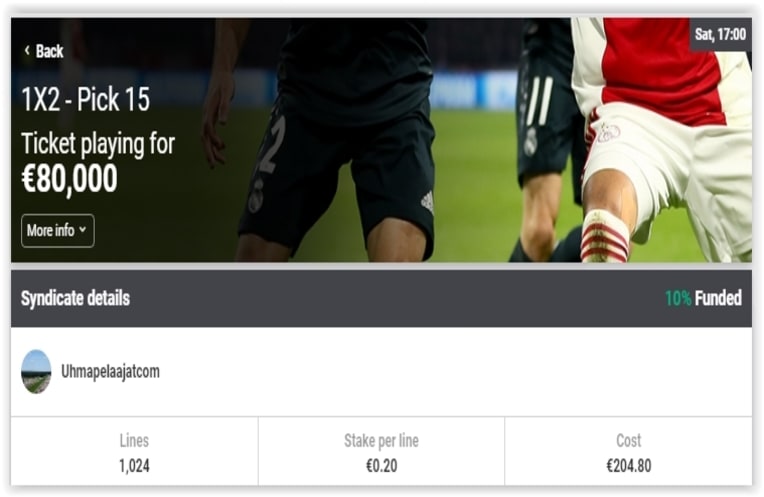The width and height of the screenshot is (764, 497).
Task: Select the Lines 1,024 cell
Action: pyautogui.click(x=134, y=451)
